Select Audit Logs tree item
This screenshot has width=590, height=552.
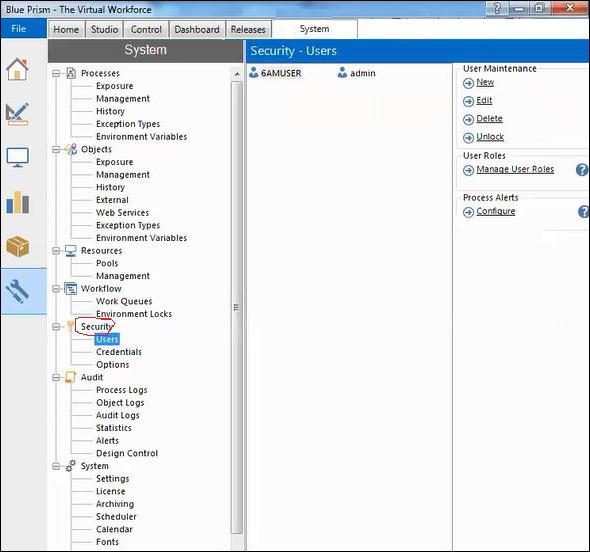tap(118, 415)
